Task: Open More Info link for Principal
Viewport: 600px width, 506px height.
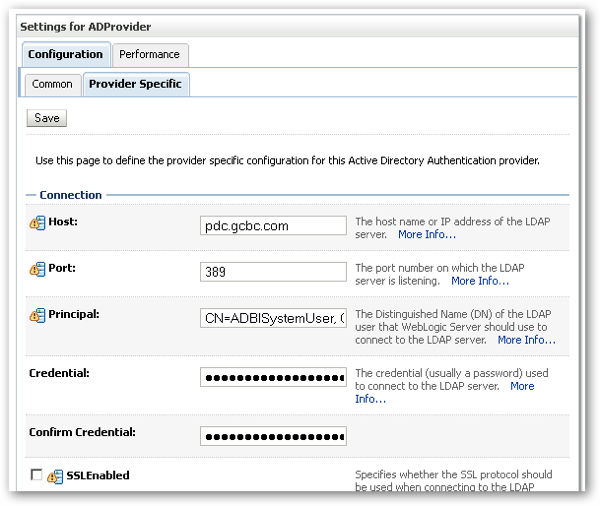Action: [527, 340]
